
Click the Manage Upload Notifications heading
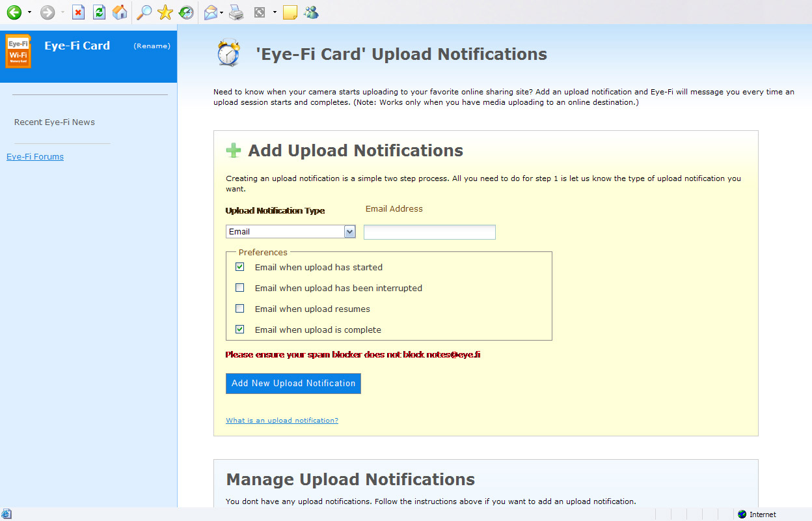click(x=351, y=480)
